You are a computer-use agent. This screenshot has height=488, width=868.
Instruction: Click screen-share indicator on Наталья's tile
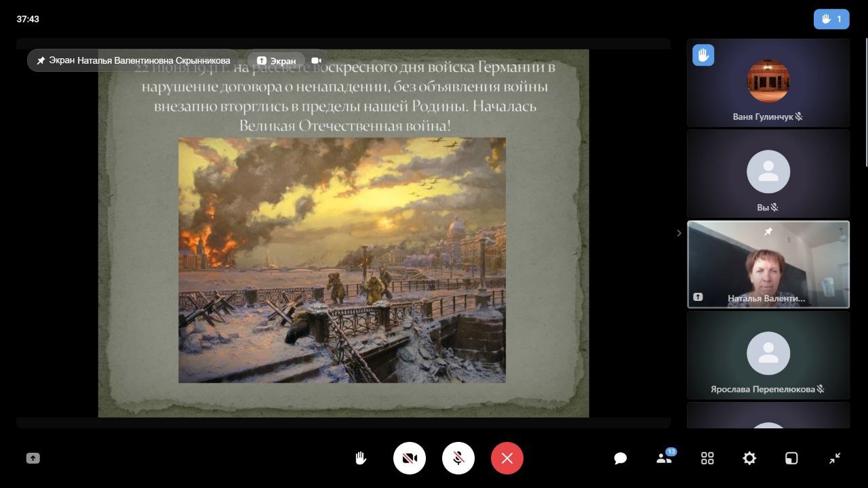[x=698, y=297]
